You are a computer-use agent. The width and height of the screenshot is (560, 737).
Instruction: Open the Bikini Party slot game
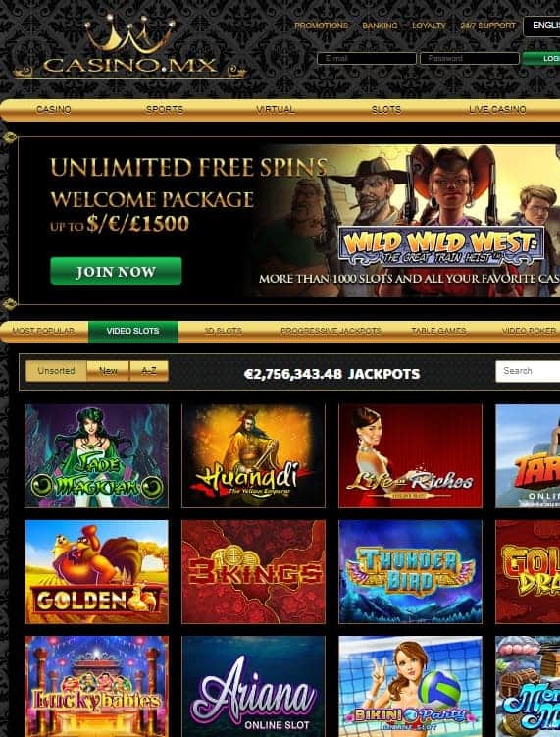[410, 686]
